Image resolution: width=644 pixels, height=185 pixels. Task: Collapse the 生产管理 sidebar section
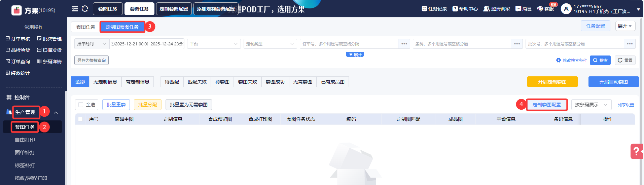[x=56, y=112]
